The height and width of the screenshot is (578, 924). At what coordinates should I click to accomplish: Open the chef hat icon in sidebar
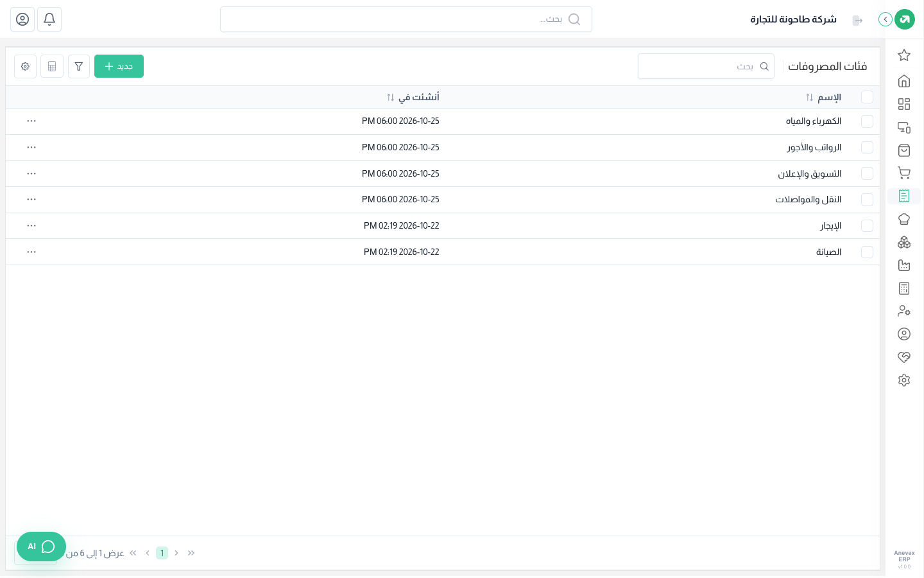click(x=904, y=219)
